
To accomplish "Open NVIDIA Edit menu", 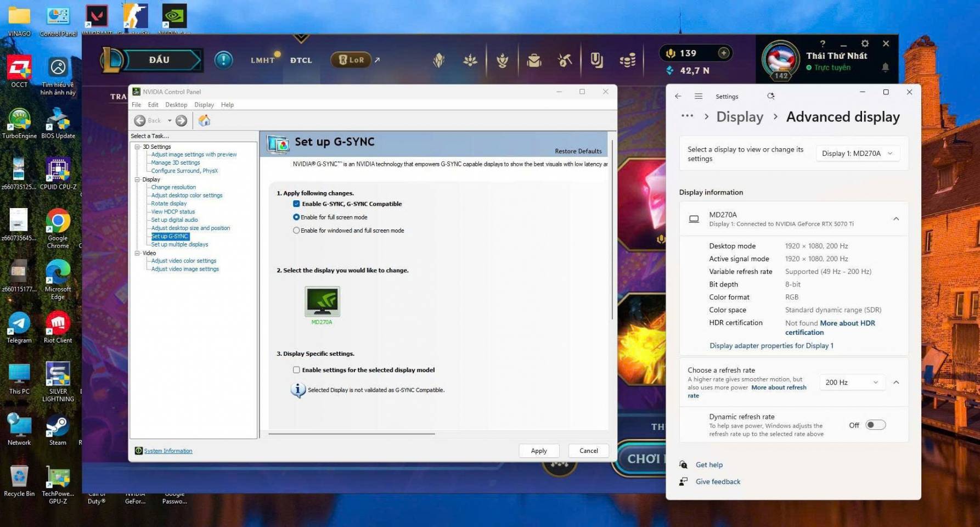I will click(x=153, y=105).
